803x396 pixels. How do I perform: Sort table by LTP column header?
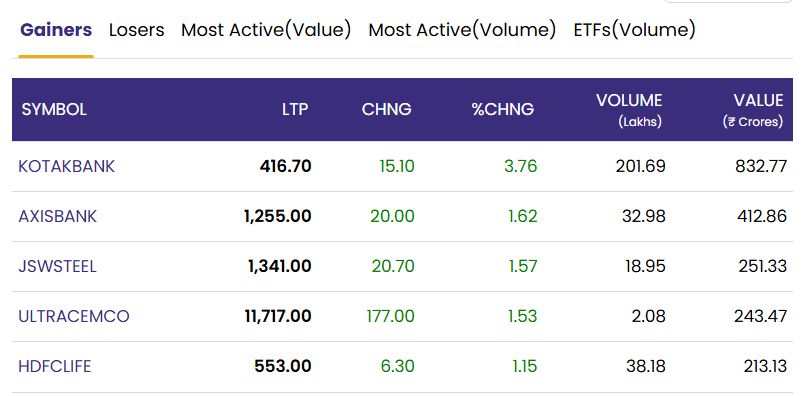pos(295,109)
